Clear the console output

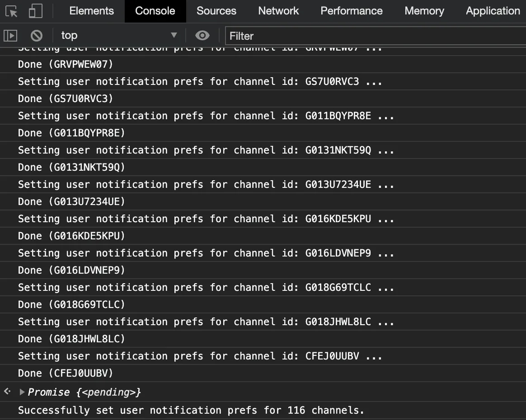[36, 35]
